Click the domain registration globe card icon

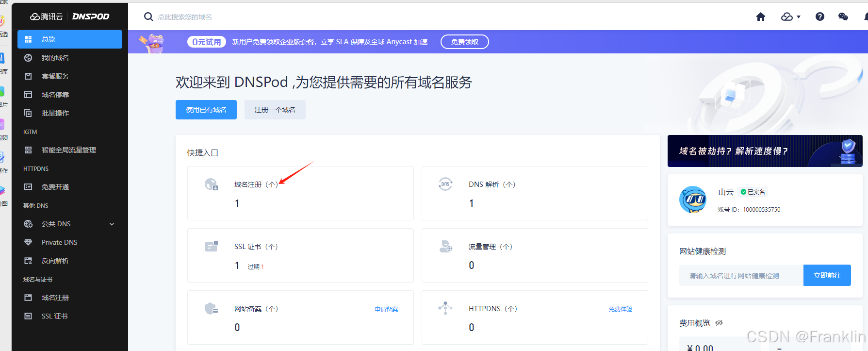[x=211, y=184]
